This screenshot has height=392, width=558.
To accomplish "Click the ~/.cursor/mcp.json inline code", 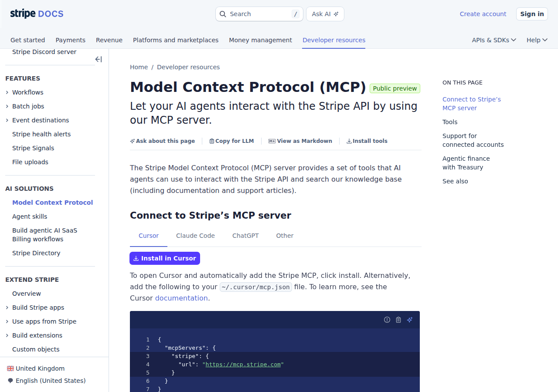I will 255,287.
